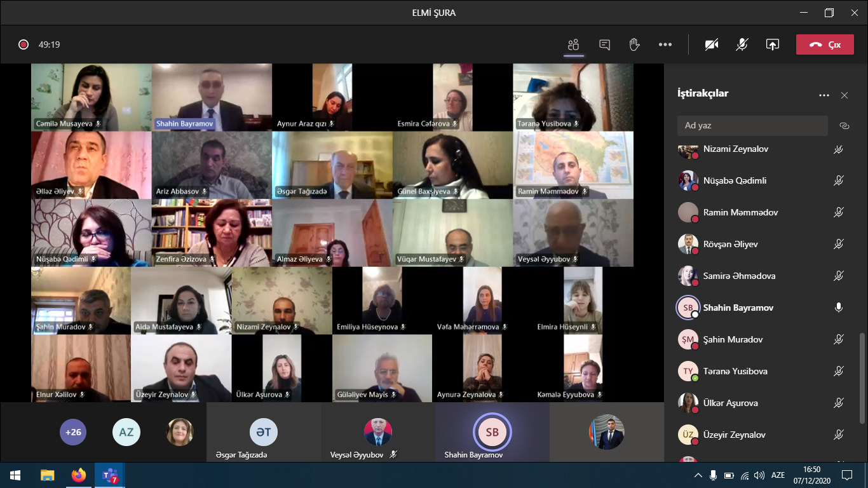The image size is (868, 488).
Task: Open more options in the İştirakçılar panel
Action: point(824,95)
